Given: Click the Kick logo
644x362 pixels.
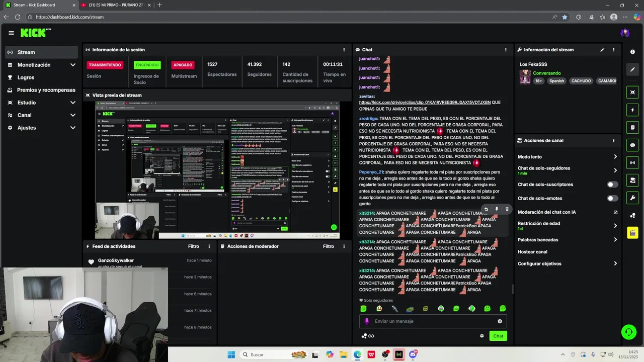Looking at the screenshot, I should click(36, 33).
